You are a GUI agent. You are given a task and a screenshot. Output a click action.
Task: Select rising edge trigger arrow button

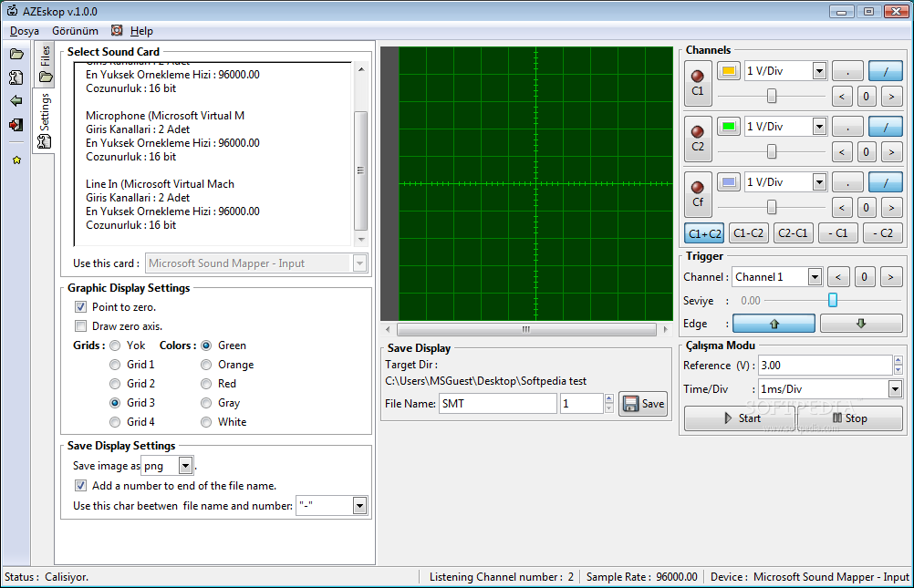coord(774,324)
